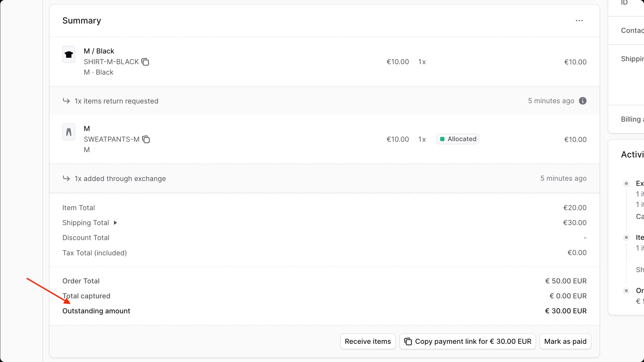
Task: Click the Allocated status badge
Action: pyautogui.click(x=457, y=139)
